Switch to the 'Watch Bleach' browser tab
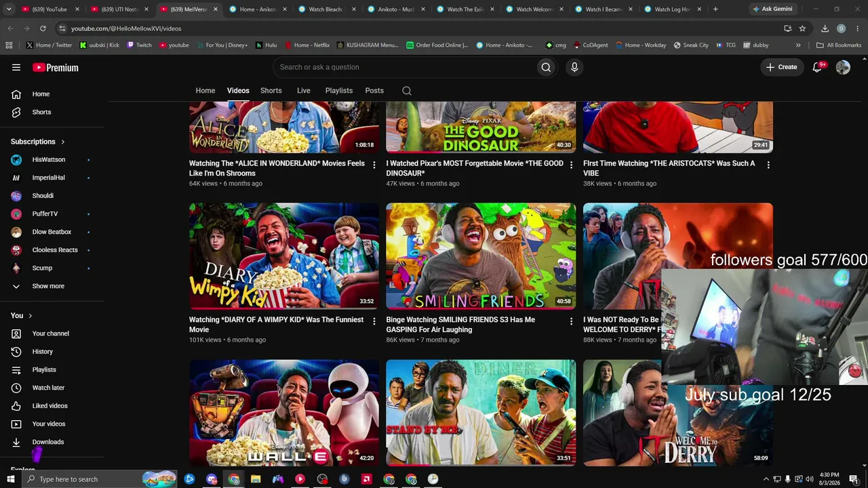The height and width of the screenshot is (488, 868). [x=326, y=9]
